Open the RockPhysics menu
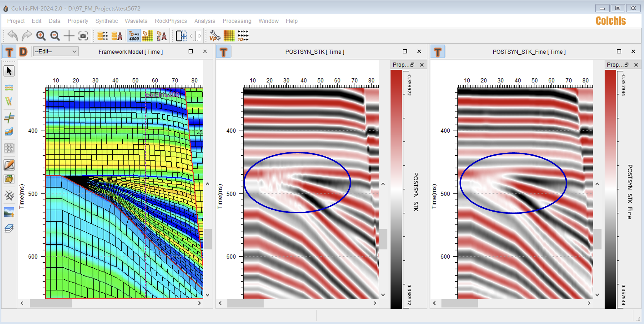The width and height of the screenshot is (644, 324). (x=171, y=21)
